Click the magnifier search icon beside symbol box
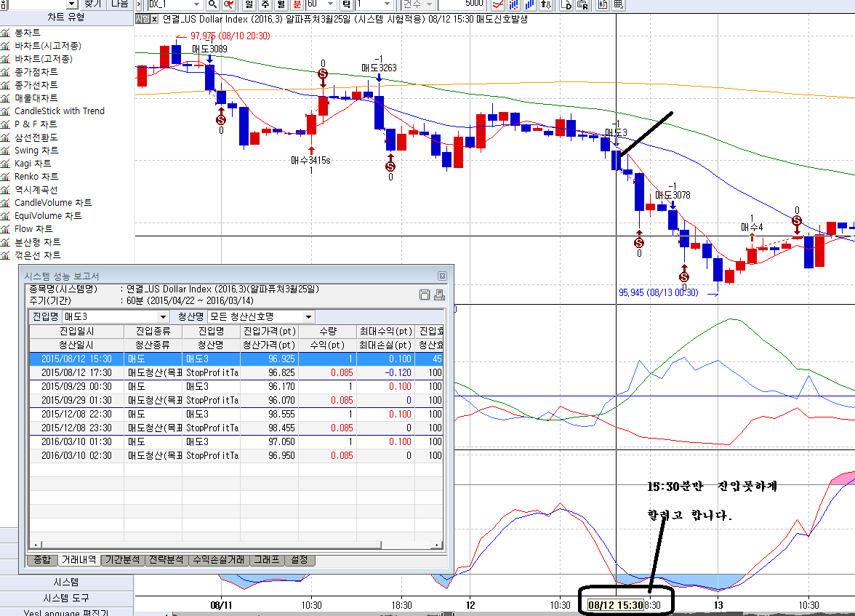This screenshot has height=616, width=855. pos(213,4)
